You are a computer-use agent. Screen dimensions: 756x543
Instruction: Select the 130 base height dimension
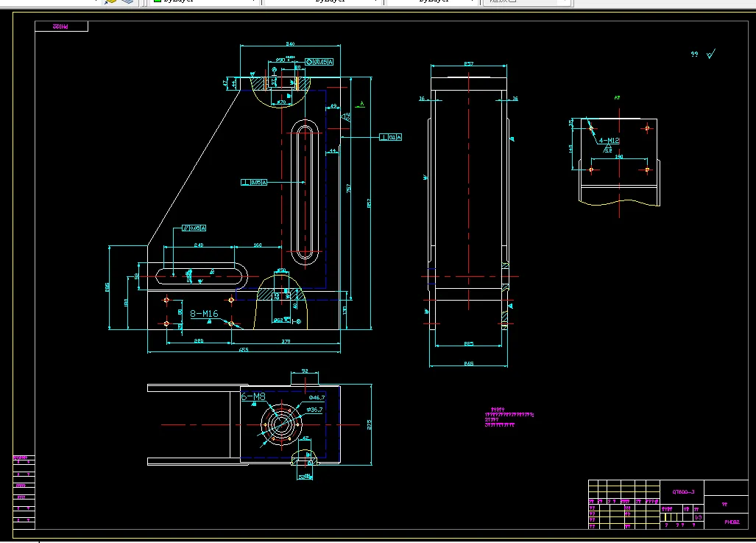pyautogui.click(x=345, y=310)
